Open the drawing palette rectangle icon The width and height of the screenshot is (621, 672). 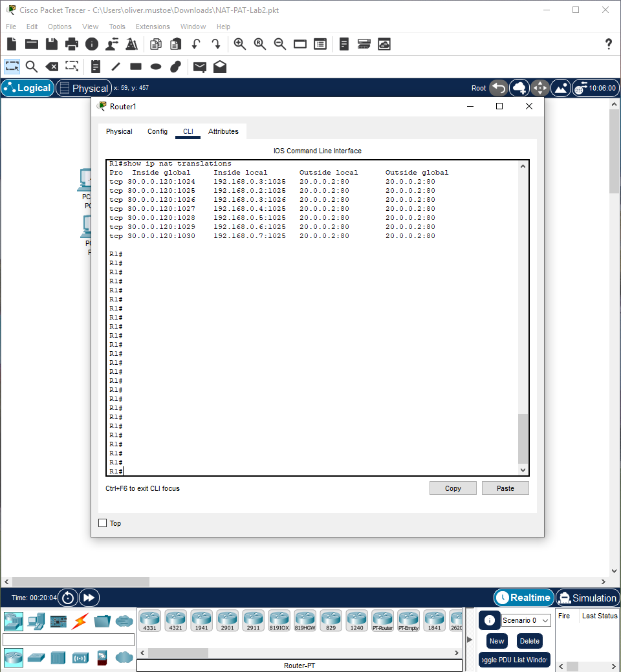tap(300, 44)
